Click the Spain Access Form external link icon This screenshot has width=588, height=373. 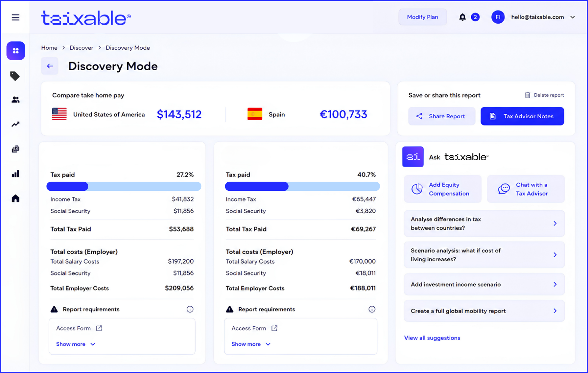[x=274, y=328]
